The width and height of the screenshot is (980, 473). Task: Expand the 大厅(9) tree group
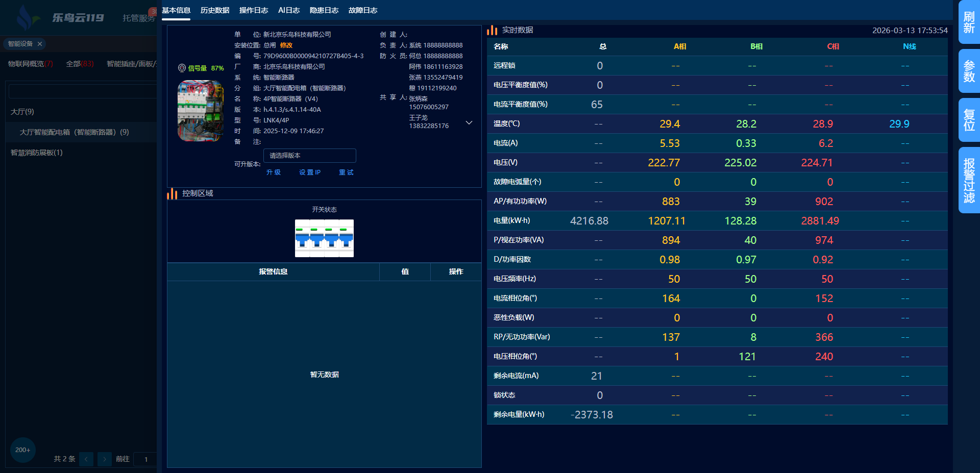point(22,112)
